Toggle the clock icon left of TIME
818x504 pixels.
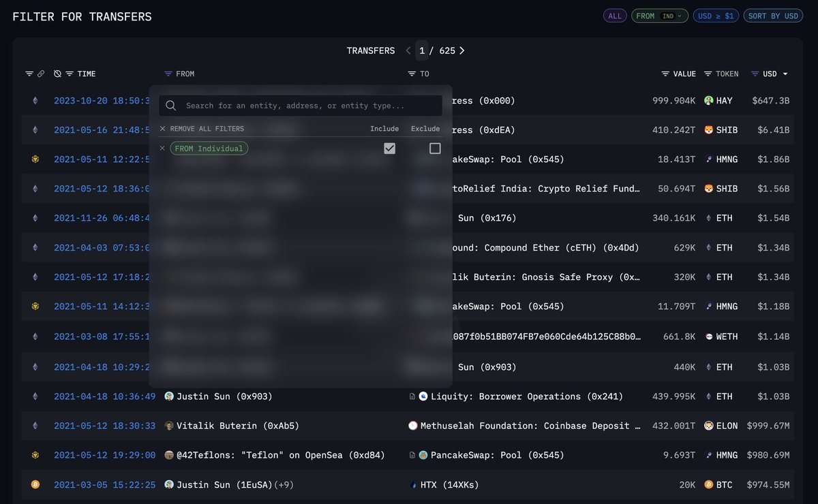(x=58, y=74)
